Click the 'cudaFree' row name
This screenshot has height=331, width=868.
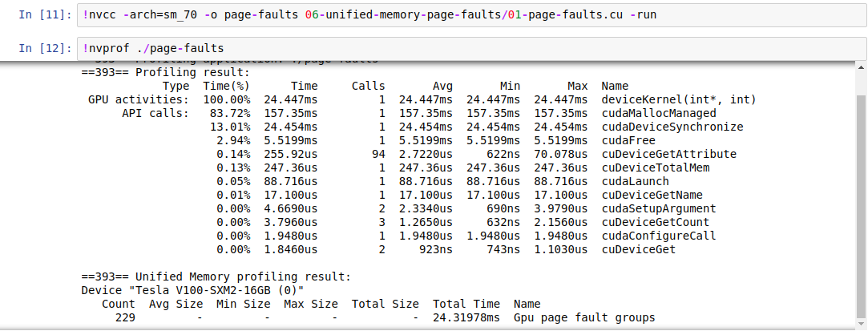(628, 140)
